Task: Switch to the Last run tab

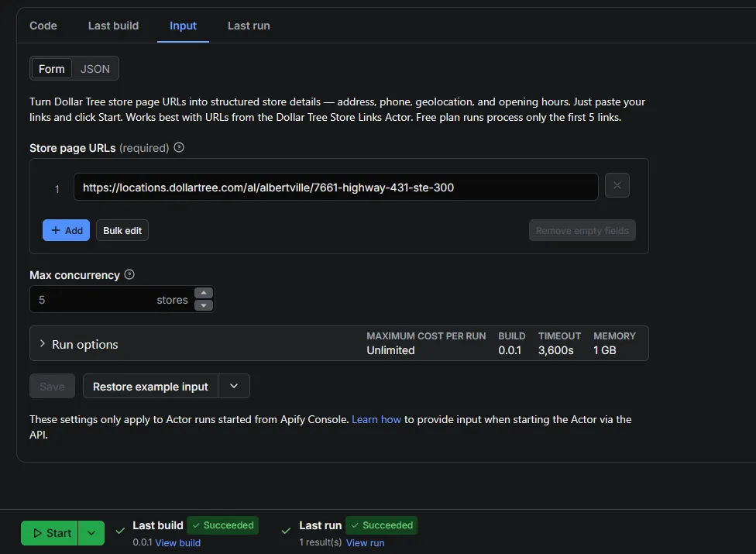Action: click(249, 26)
